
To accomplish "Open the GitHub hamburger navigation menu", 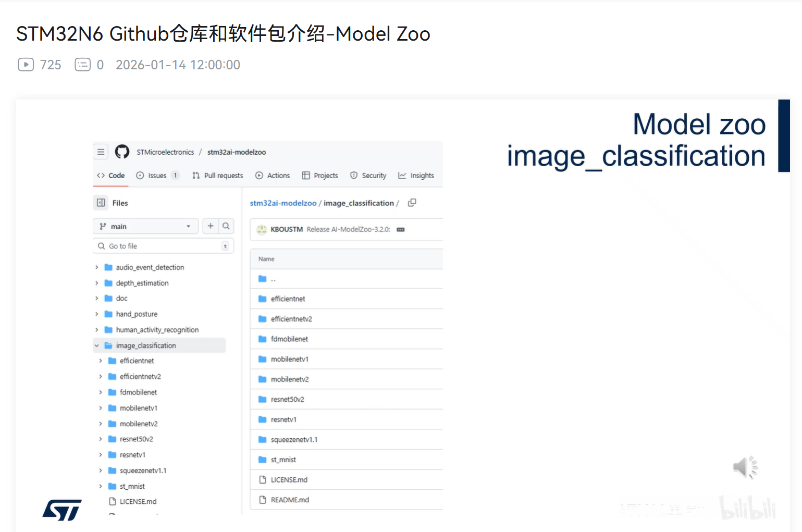I will coord(101,152).
